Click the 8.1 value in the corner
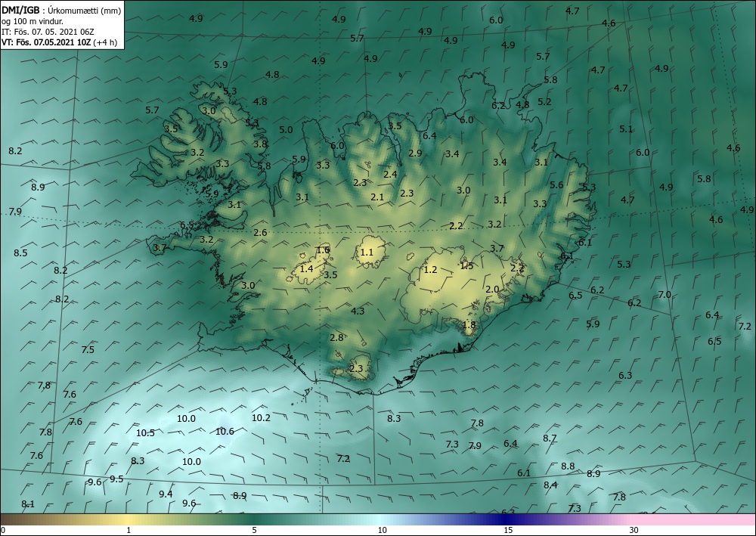The height and width of the screenshot is (536, 756). click(28, 504)
